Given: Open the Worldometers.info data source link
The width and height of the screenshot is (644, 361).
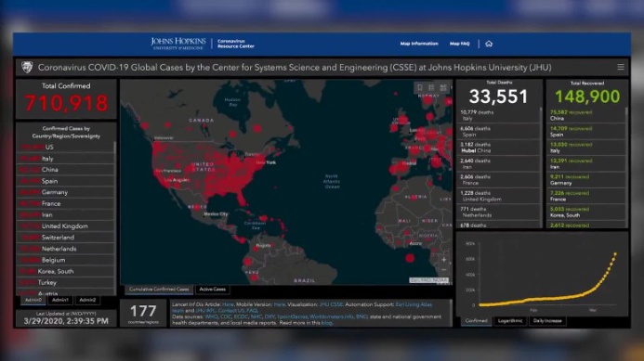Looking at the screenshot, I should [x=331, y=316].
